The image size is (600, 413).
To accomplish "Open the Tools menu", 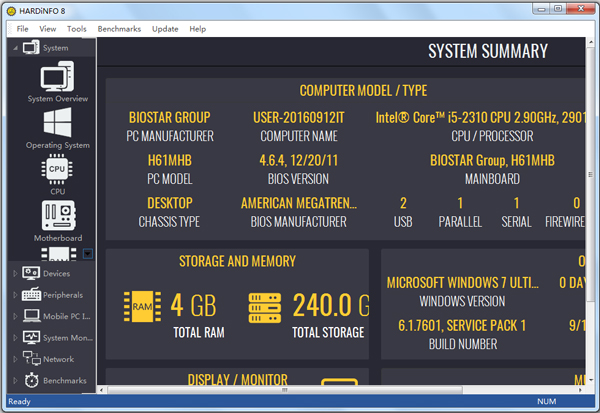I will coord(76,29).
